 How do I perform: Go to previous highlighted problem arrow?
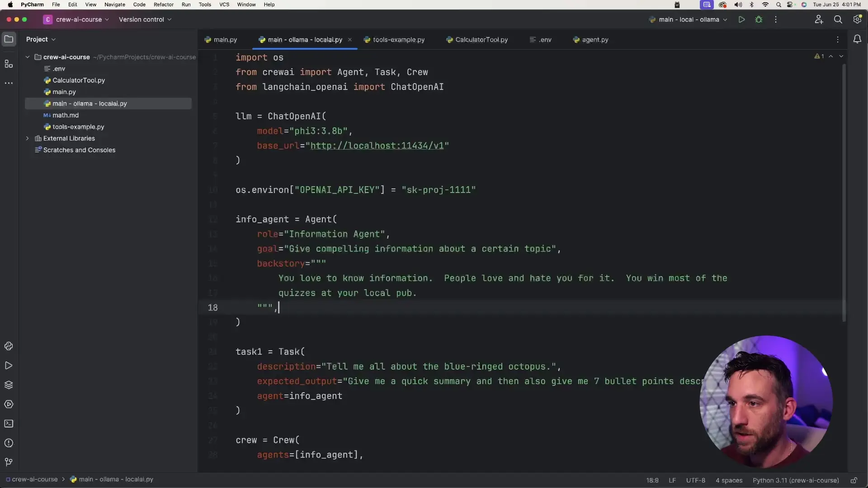831,56
